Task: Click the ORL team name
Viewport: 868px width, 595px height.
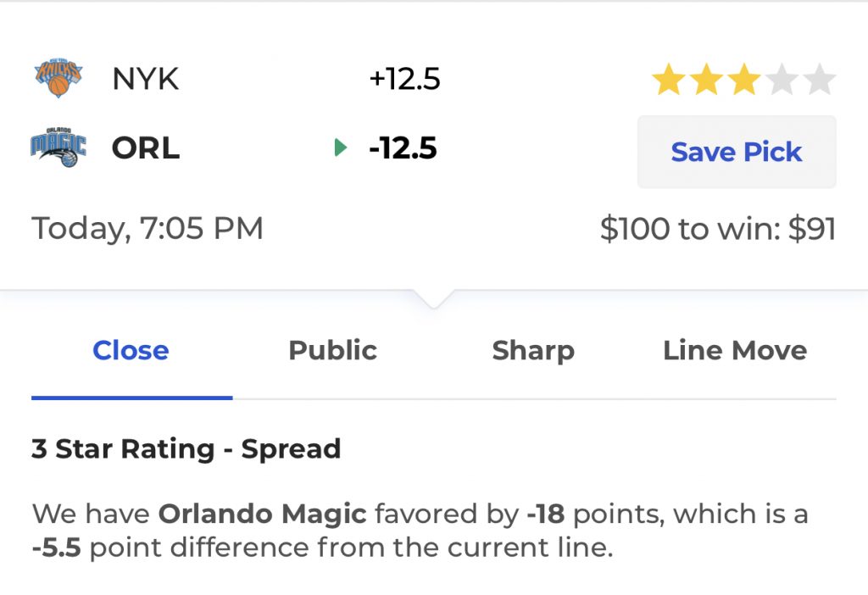Action: (x=146, y=147)
